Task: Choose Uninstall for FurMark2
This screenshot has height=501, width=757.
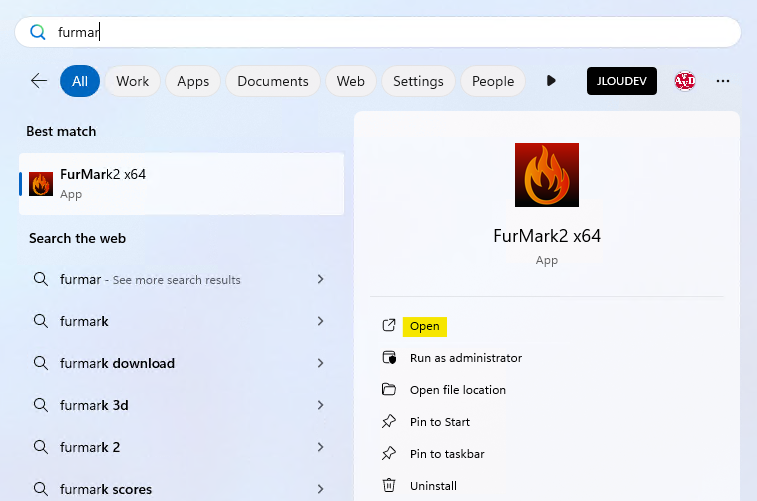Action: tap(433, 486)
